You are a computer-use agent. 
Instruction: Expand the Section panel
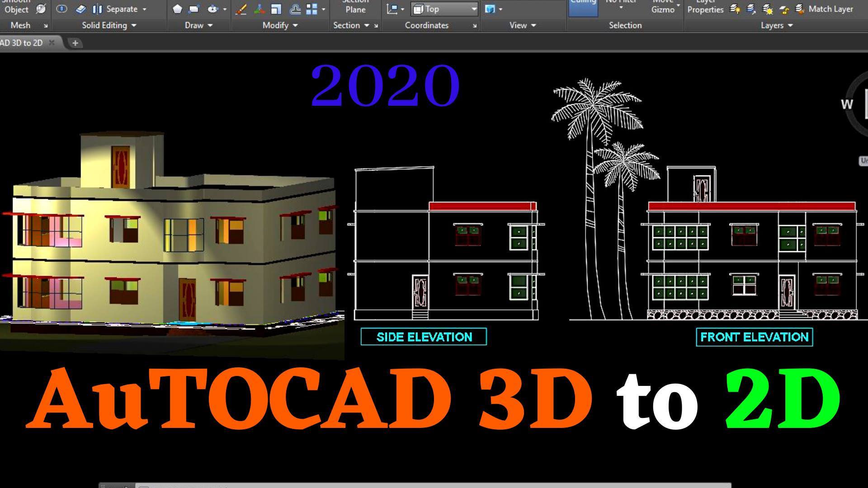[x=351, y=25]
